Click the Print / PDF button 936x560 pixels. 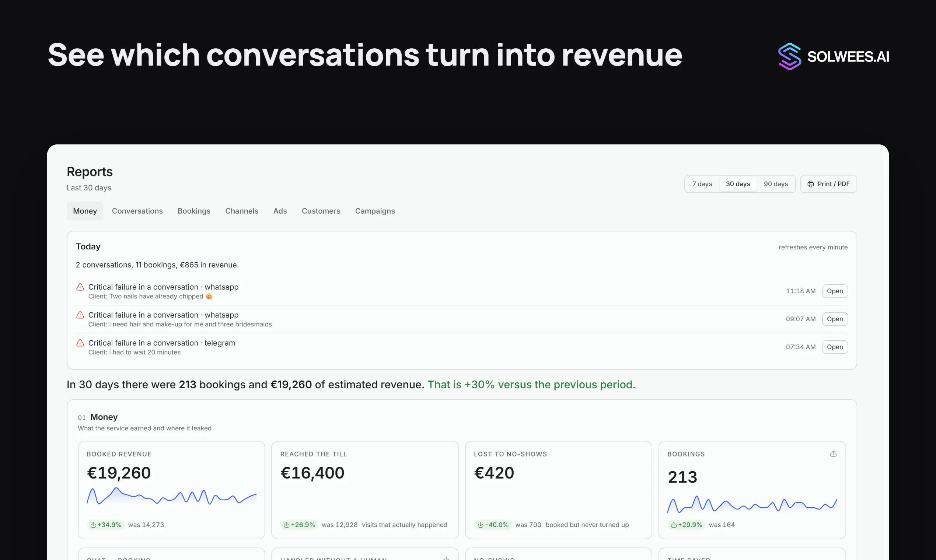click(828, 184)
